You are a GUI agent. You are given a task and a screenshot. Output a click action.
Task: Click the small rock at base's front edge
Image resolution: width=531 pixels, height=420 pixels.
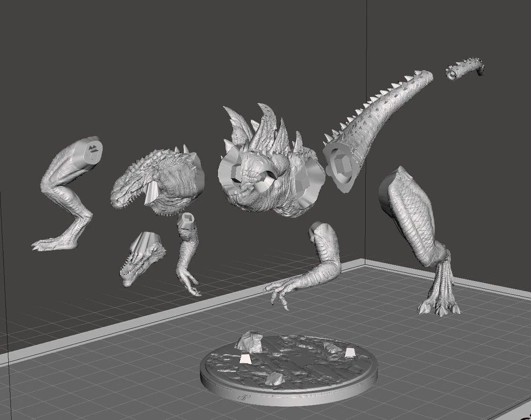[x=275, y=379]
